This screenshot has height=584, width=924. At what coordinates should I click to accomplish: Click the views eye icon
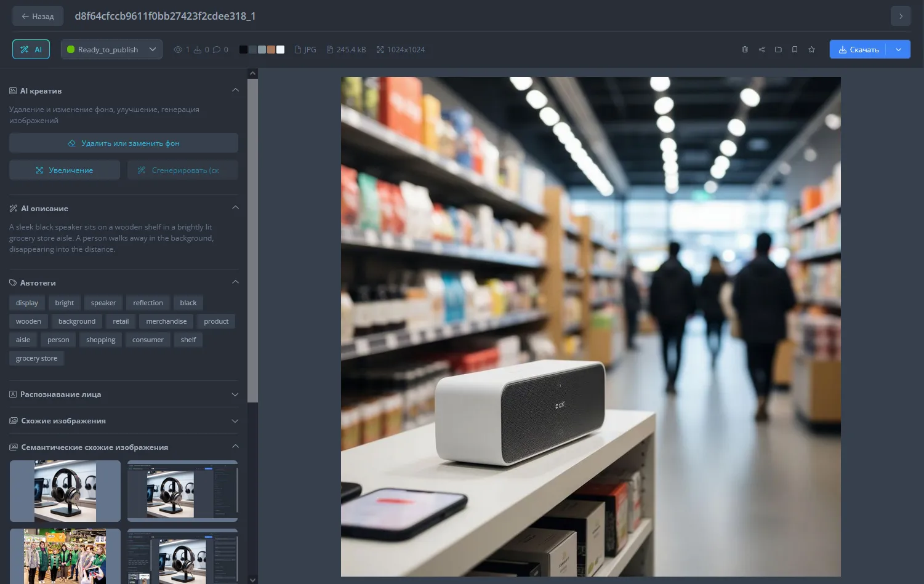coord(178,50)
